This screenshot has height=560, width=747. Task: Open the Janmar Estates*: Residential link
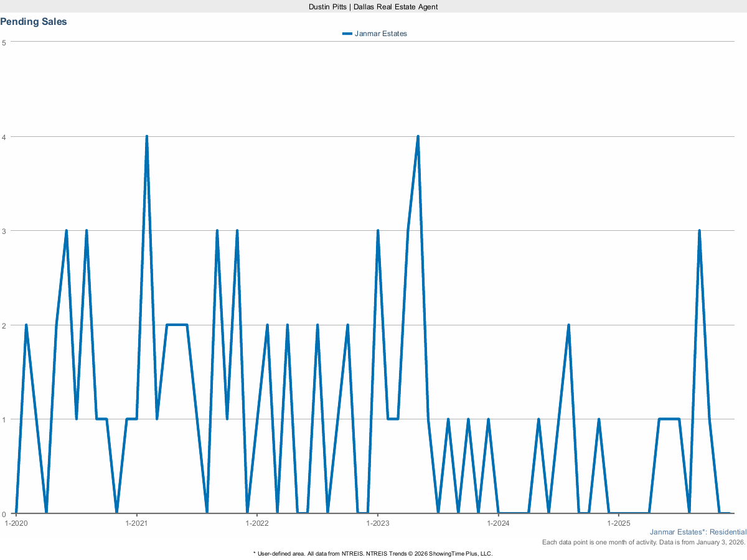[698, 532]
